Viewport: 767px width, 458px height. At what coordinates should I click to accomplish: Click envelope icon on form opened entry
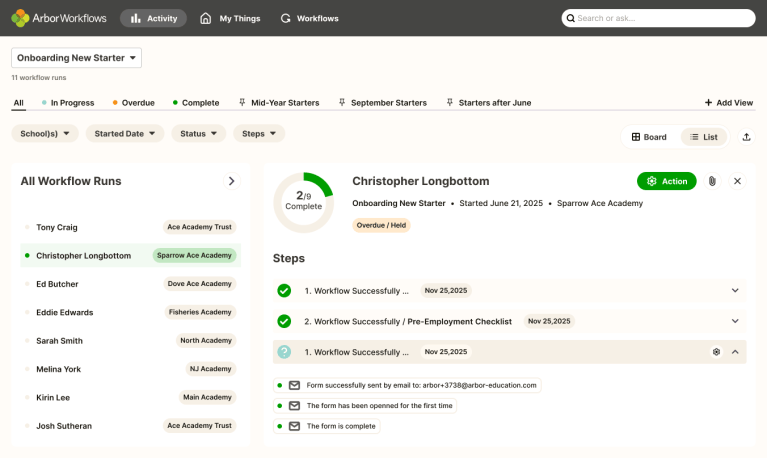294,406
